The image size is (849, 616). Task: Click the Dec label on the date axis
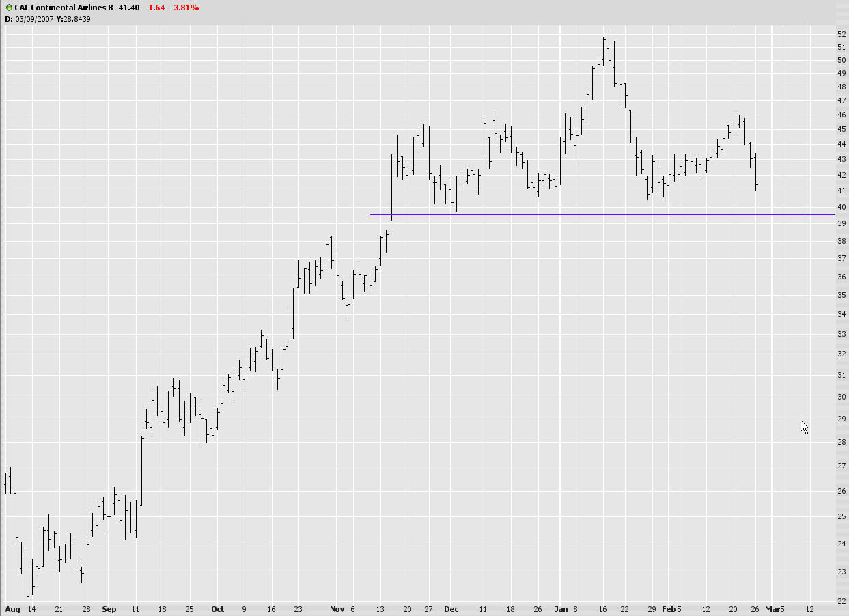(451, 608)
